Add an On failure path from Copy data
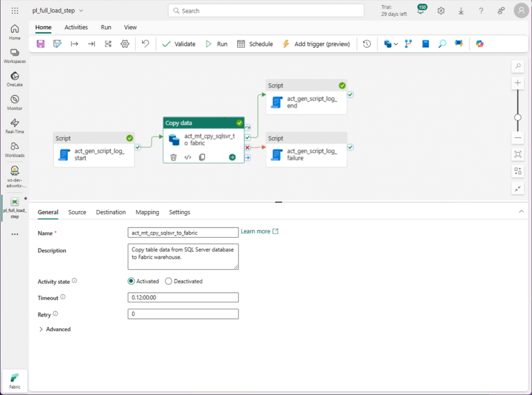Viewport: 532px width, 395px height. 247,148
